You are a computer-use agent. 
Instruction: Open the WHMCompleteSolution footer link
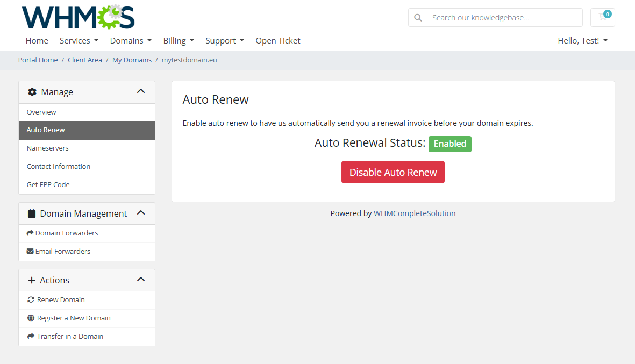415,213
